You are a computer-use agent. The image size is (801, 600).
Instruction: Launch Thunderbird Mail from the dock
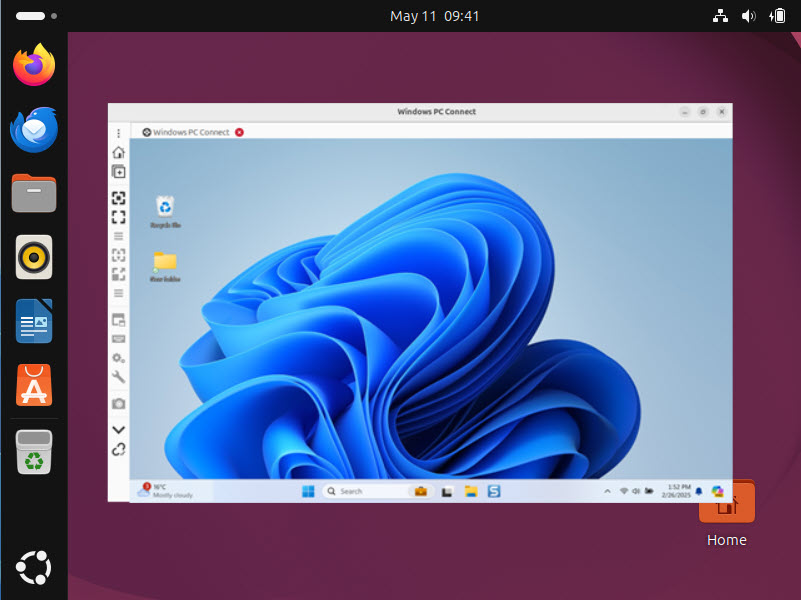tap(34, 129)
